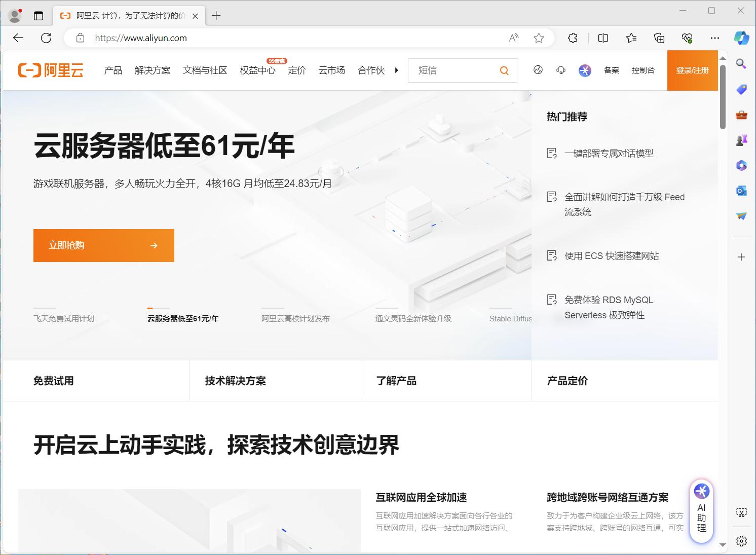Image resolution: width=756 pixels, height=555 pixels.
Task: Open browser Extensions menu
Action: (573, 38)
